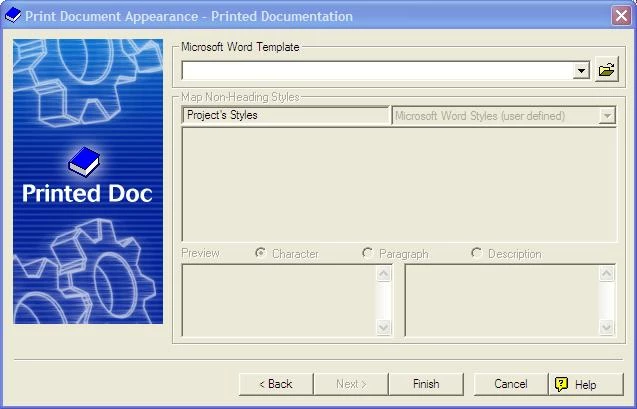Close the dialog with the red X

coord(622,16)
